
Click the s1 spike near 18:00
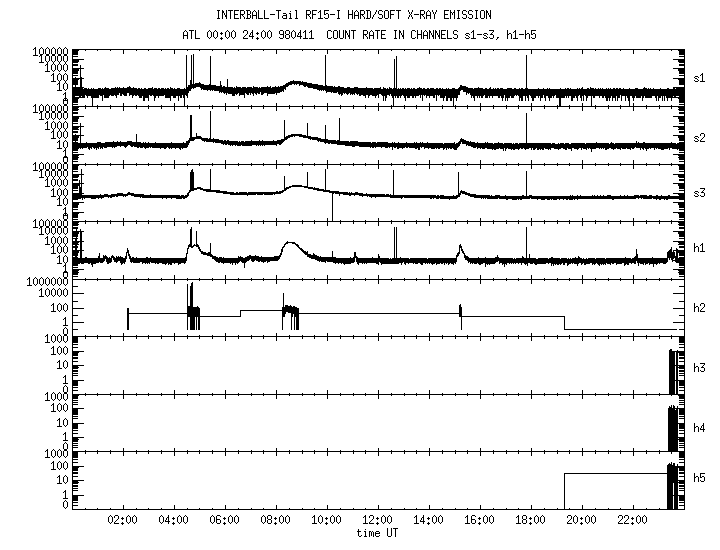tap(526, 71)
